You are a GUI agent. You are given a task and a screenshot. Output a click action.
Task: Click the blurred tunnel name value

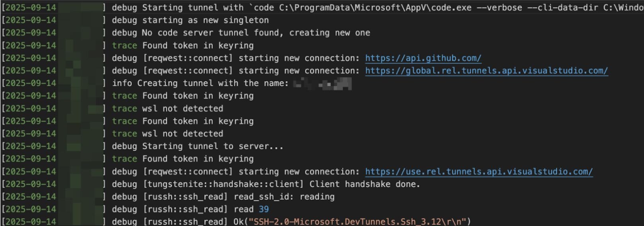point(322,84)
